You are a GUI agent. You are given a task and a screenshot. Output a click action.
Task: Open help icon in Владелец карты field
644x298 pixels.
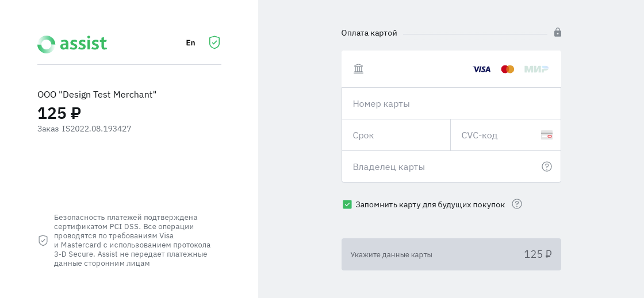tap(546, 167)
